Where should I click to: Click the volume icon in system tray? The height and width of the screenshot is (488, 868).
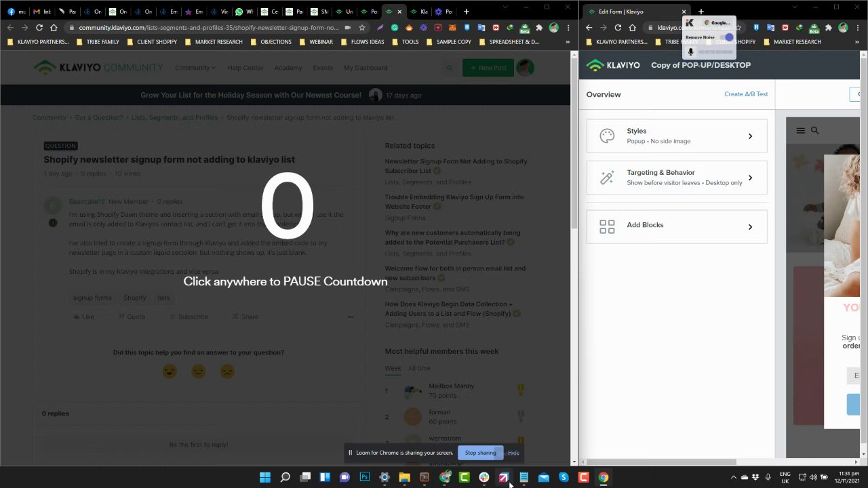pyautogui.click(x=813, y=477)
